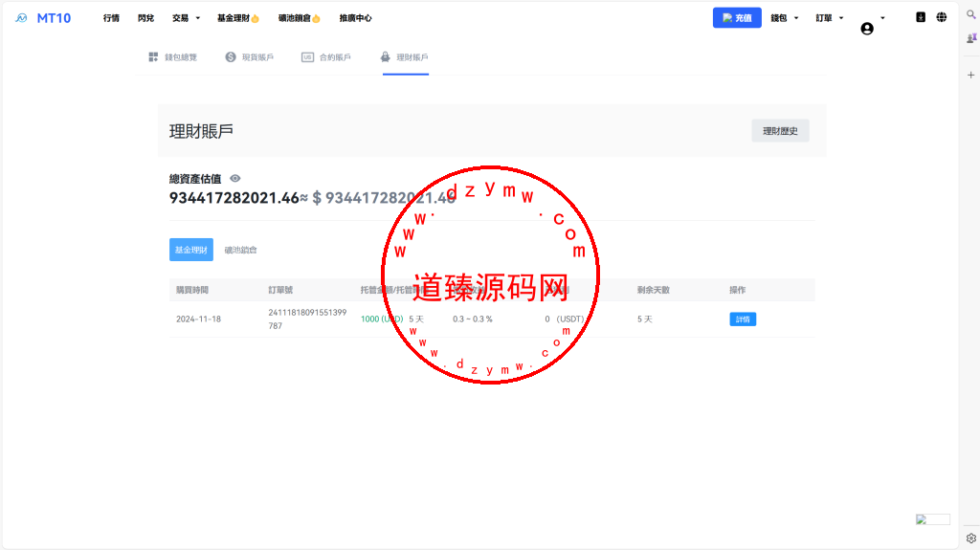Click the 詳情 details button in the order row
Image resolution: width=980 pixels, height=550 pixels.
pos(743,319)
